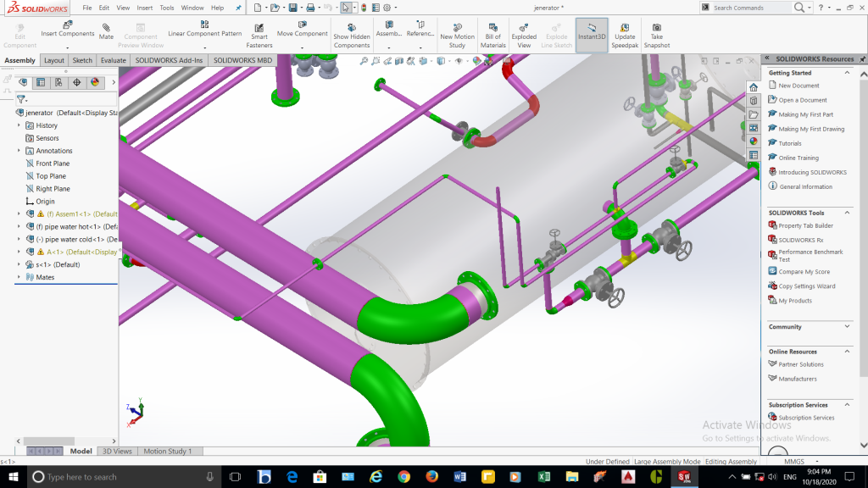Switch to the Evaluate tab
This screenshot has width=868, height=488.
[x=113, y=61]
